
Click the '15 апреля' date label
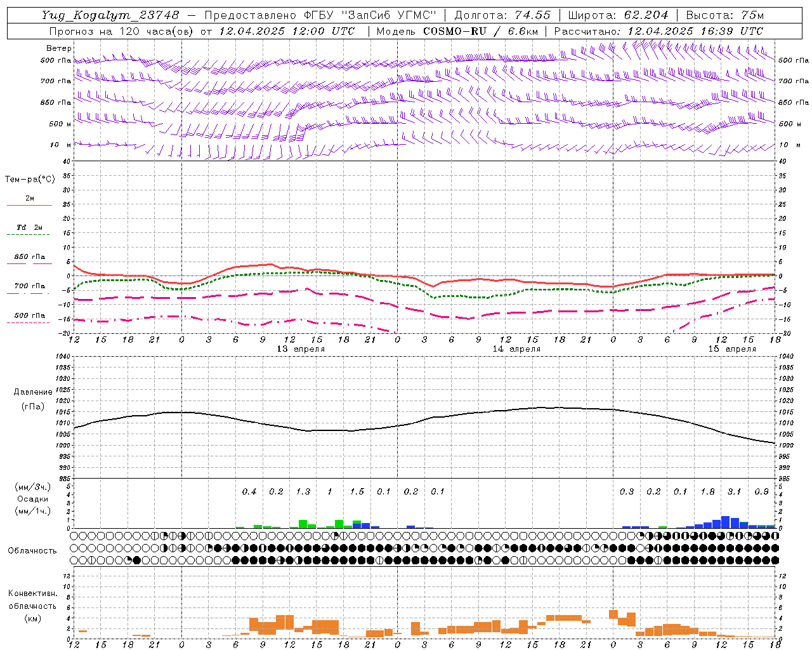[732, 349]
